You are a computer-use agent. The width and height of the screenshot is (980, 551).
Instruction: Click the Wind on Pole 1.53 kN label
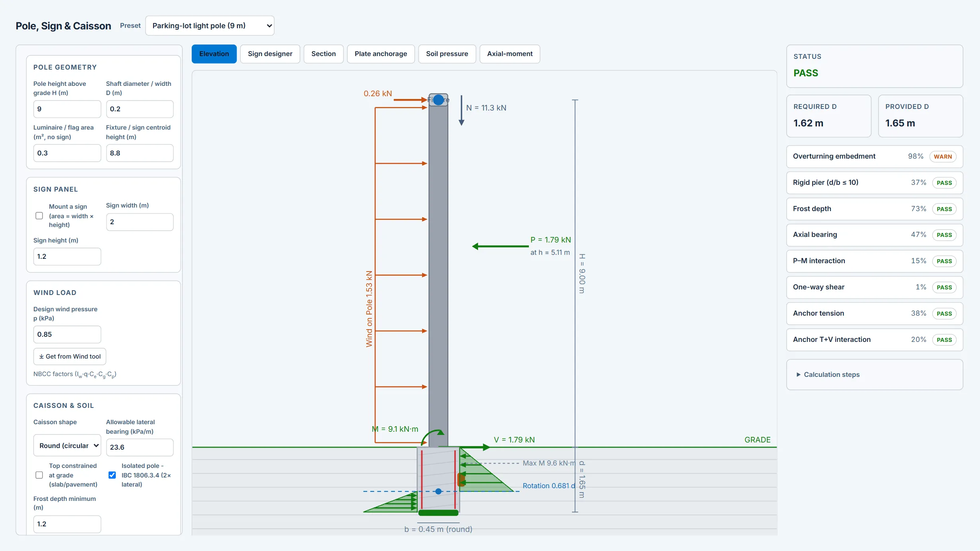(369, 309)
